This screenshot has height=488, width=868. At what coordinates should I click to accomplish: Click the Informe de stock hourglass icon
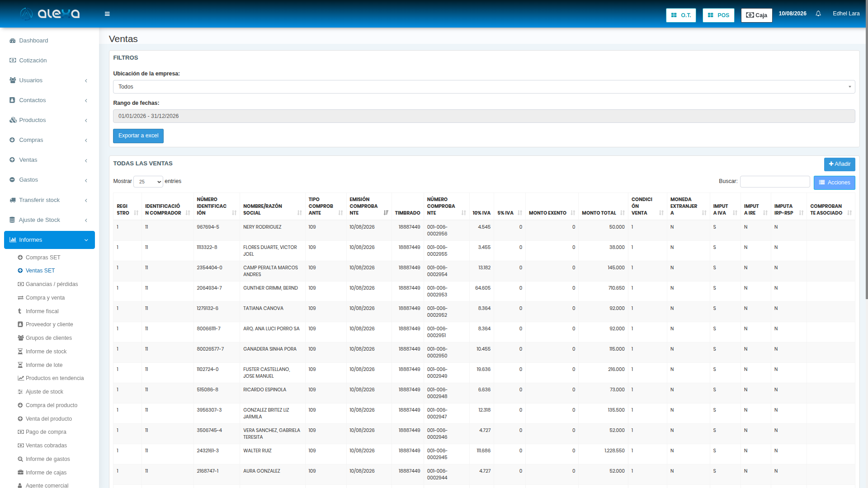[x=20, y=352]
